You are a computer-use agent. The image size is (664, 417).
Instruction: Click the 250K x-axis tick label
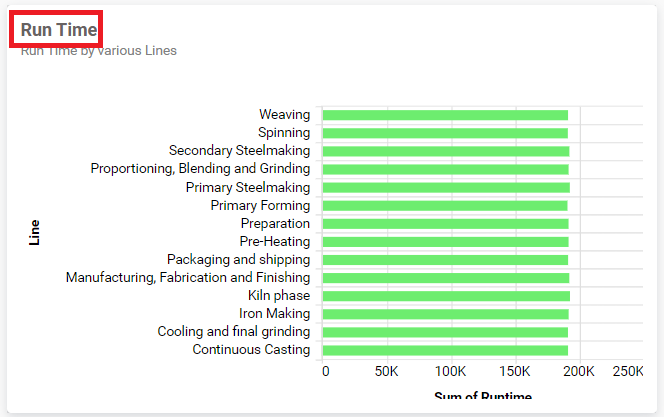click(628, 372)
